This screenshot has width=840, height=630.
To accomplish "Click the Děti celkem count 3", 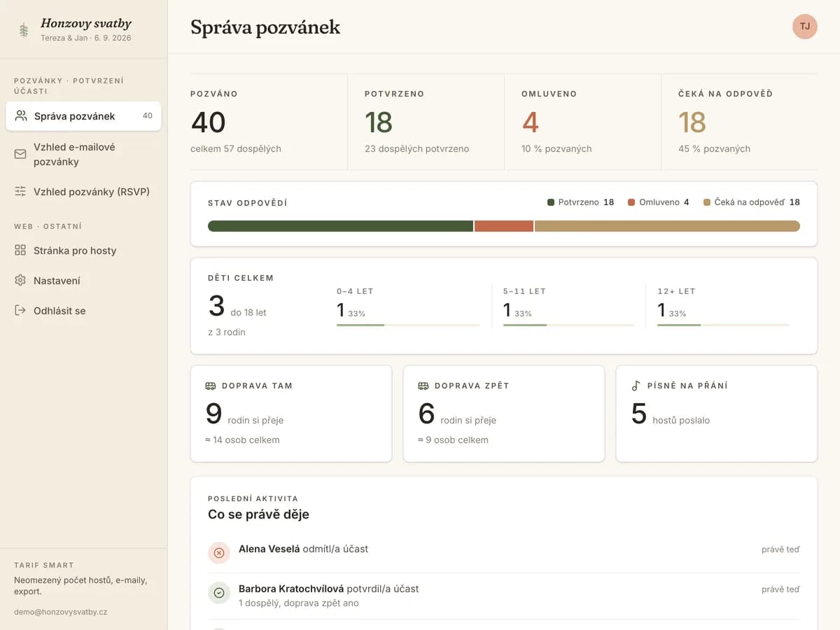I will pyautogui.click(x=216, y=307).
